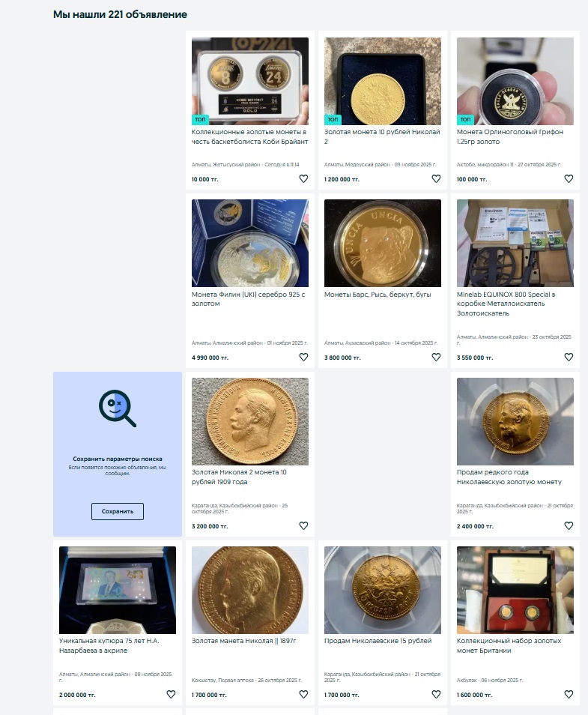This screenshot has height=715, width=588.
Task: Favorite the Филин UKI silver coin listing
Action: [x=303, y=357]
